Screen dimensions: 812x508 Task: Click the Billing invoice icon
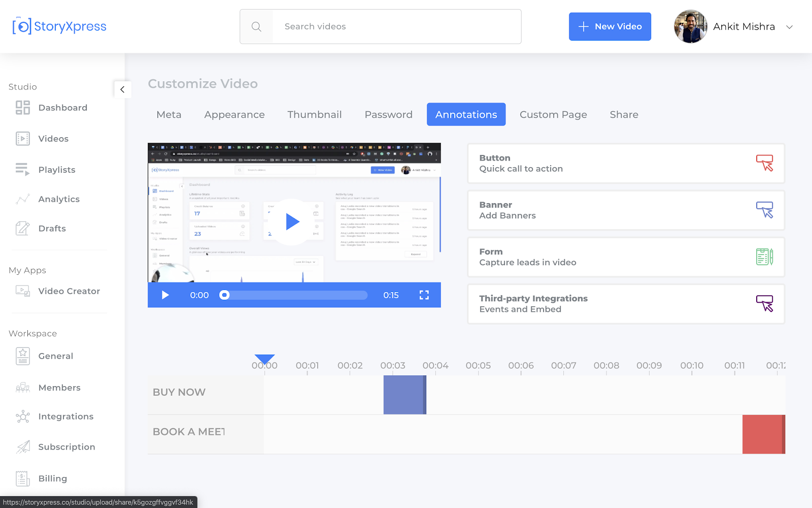[x=23, y=479]
